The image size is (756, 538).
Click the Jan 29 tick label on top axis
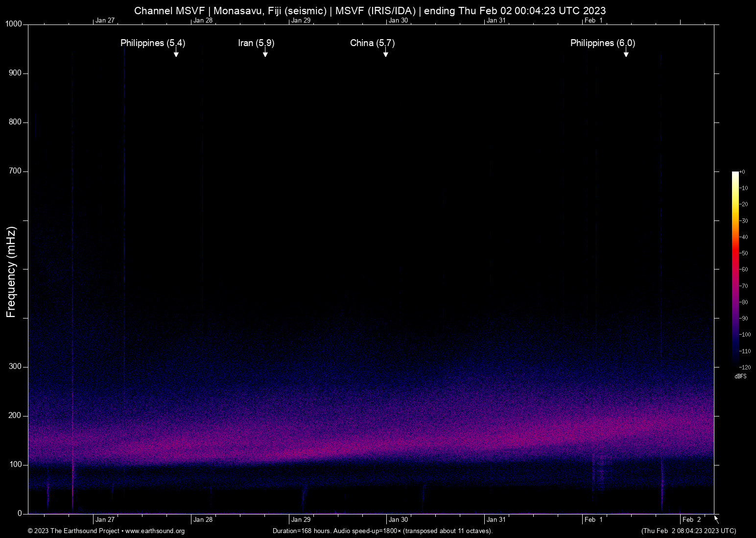[301, 20]
